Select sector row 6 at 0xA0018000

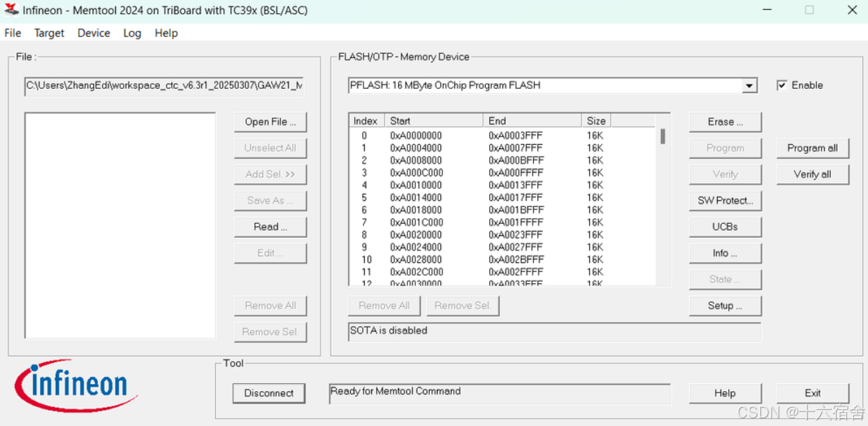coord(502,210)
